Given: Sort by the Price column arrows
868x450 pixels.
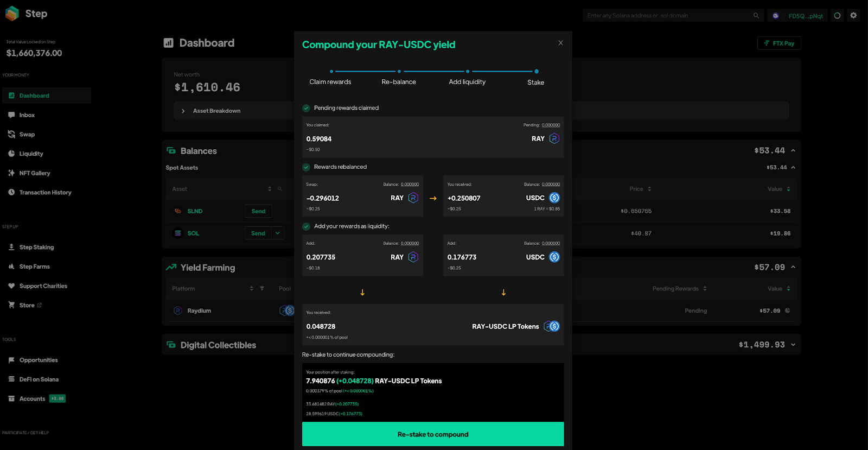Looking at the screenshot, I should 649,189.
